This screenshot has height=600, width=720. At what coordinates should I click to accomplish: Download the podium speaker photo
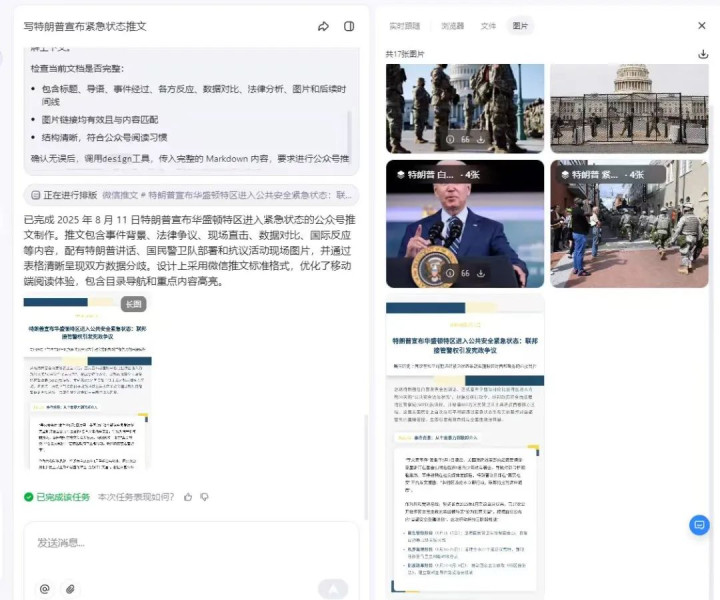481,273
